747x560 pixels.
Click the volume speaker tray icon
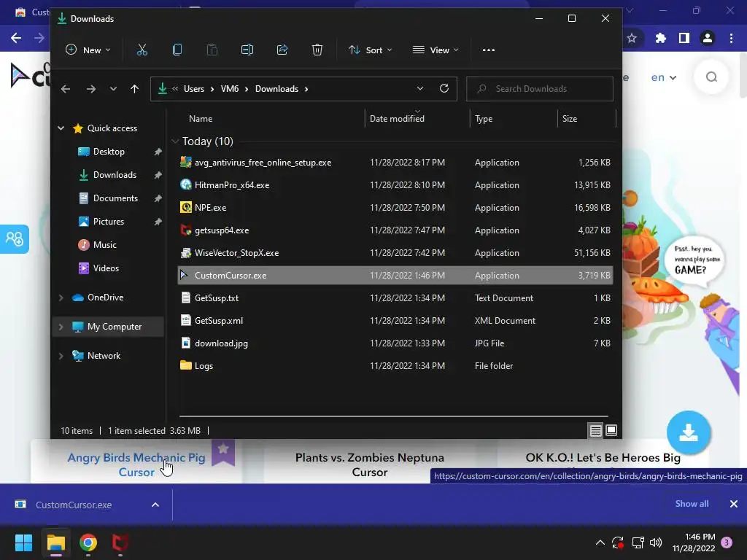click(x=656, y=542)
